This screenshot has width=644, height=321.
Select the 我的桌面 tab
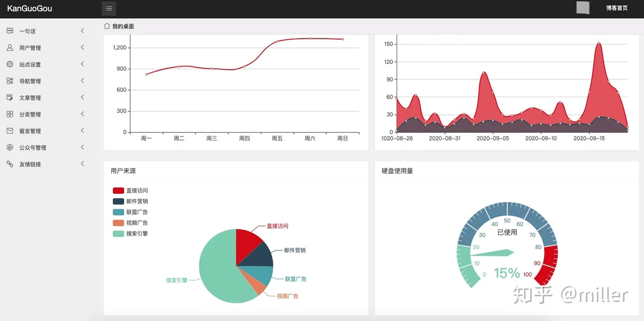pos(123,26)
